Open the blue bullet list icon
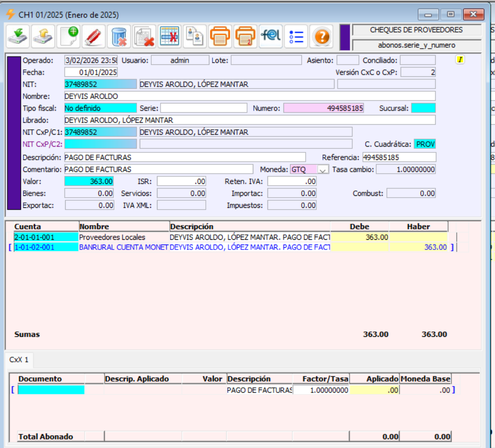 [296, 36]
